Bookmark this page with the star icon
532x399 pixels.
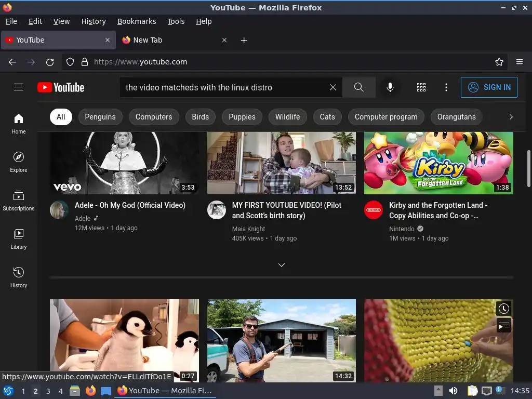tap(499, 62)
